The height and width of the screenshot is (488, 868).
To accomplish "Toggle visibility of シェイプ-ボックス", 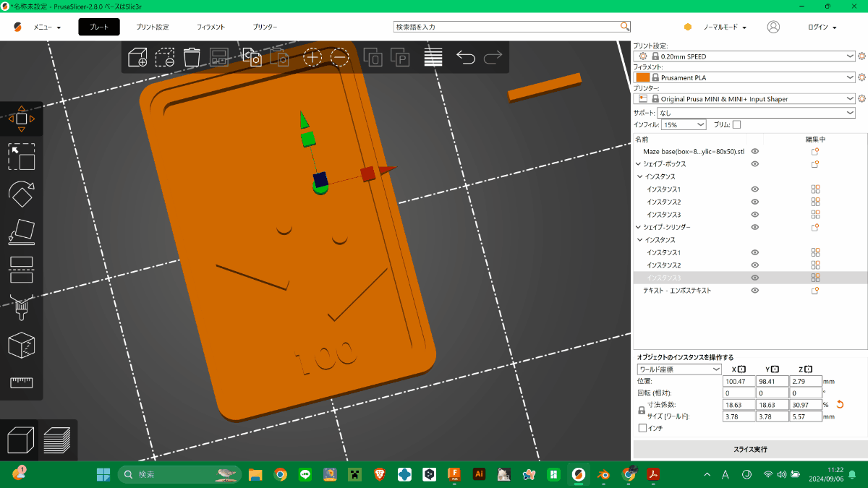I will coord(754,164).
